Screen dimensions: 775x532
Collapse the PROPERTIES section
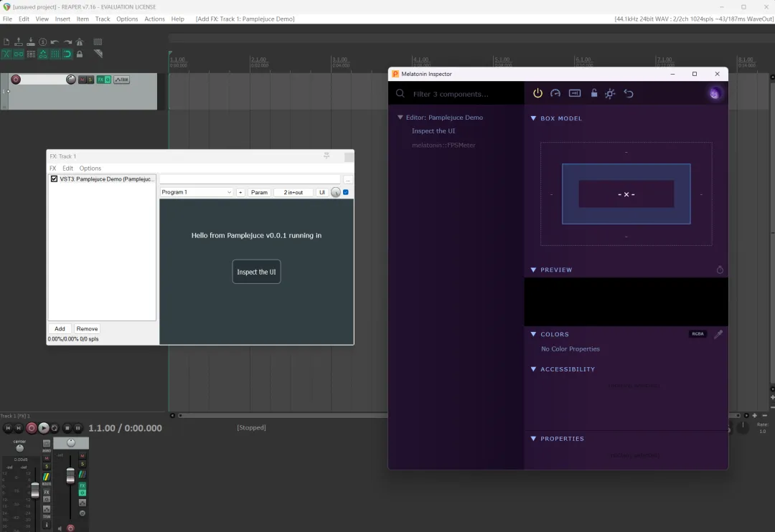tap(533, 439)
